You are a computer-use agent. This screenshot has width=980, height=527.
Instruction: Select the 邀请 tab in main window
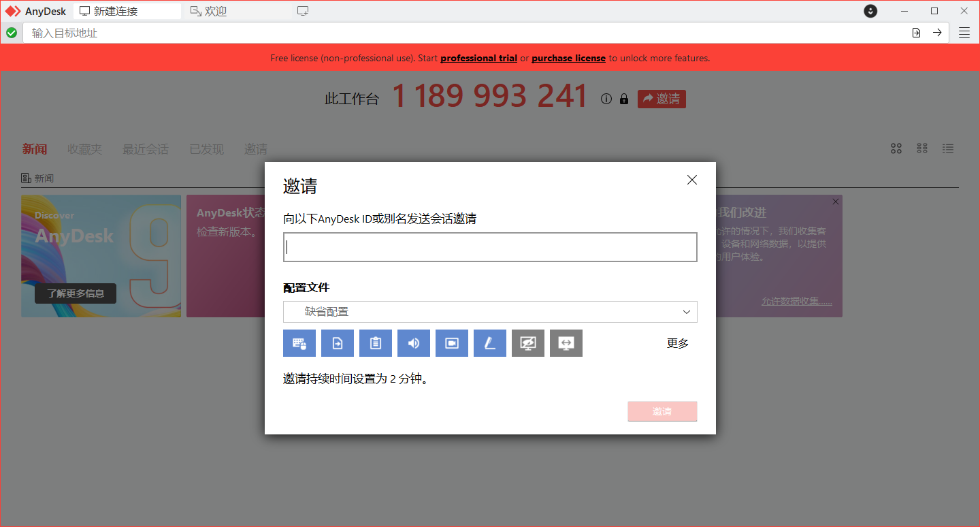click(256, 149)
